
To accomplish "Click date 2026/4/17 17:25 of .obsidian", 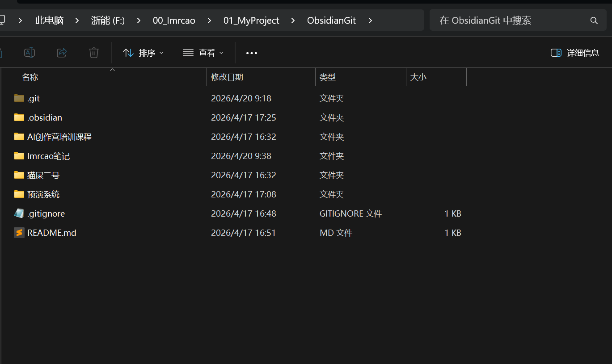I will click(244, 117).
